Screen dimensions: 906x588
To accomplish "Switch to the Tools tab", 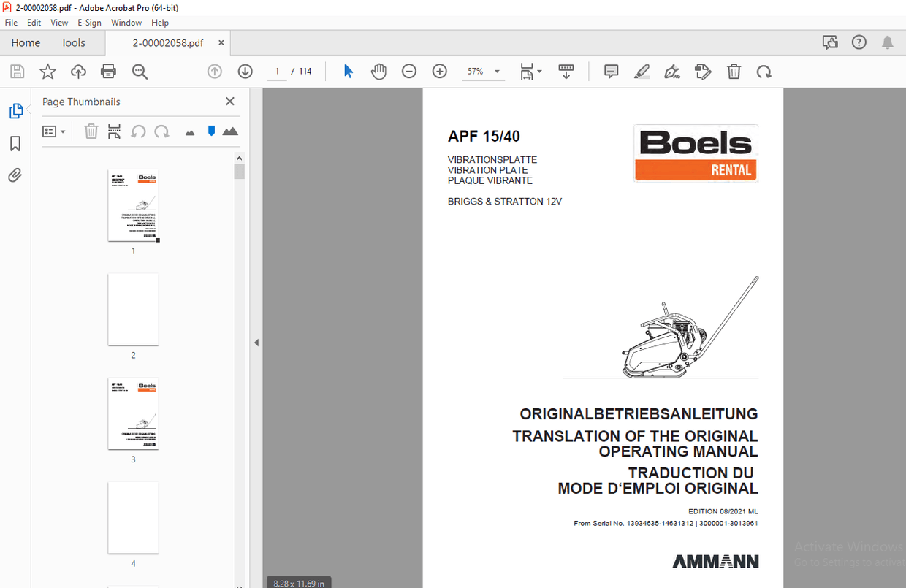I will click(x=72, y=42).
